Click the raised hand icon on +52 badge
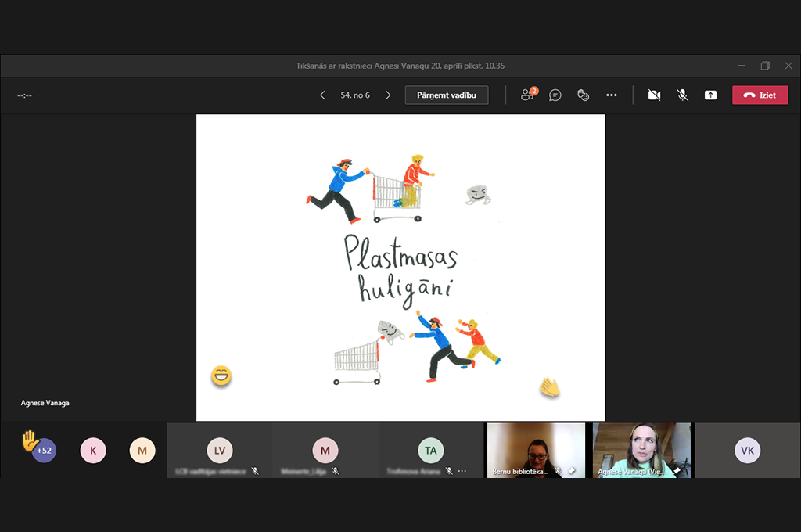 [30, 440]
